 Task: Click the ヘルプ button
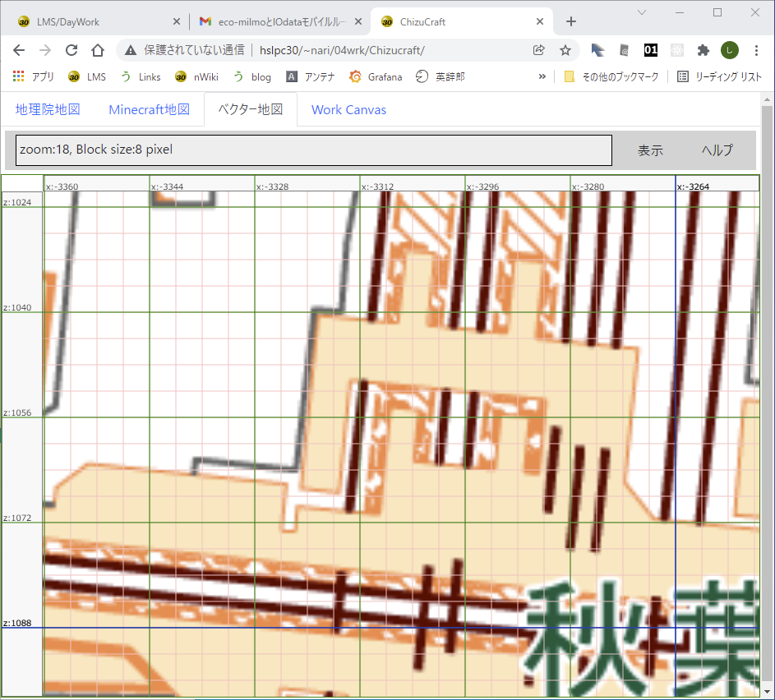coord(717,150)
